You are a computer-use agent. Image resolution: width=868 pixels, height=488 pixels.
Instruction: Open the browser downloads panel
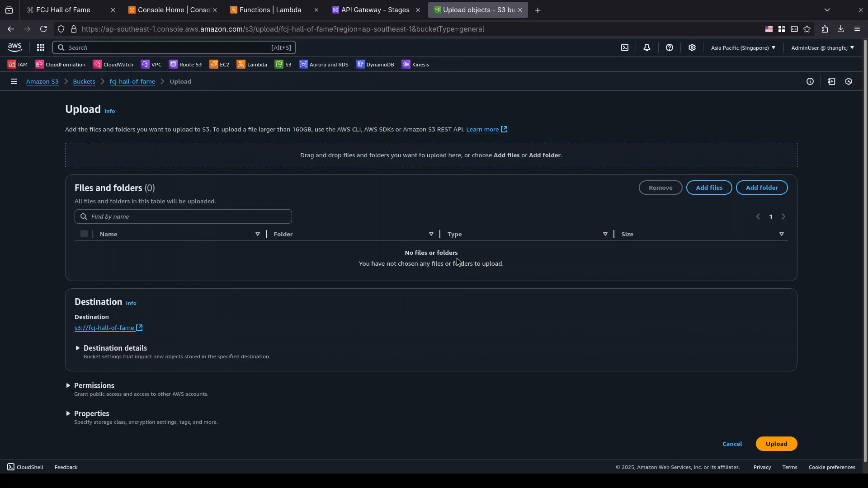coord(840,29)
